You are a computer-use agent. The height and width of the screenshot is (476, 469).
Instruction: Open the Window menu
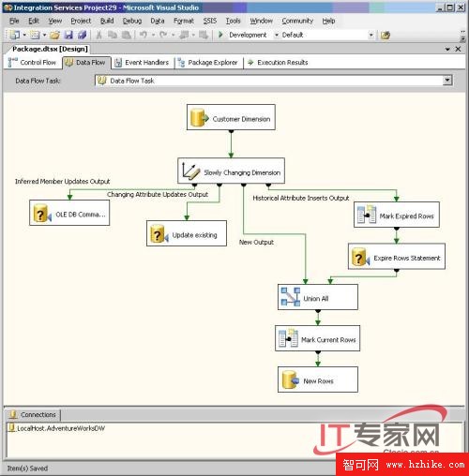[x=261, y=21]
